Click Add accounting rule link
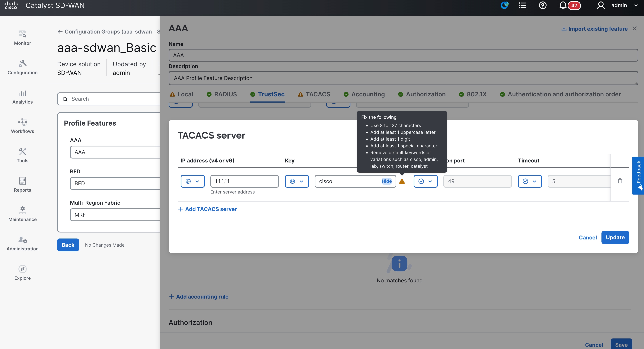Screen dimensions: 644x349 (199, 296)
